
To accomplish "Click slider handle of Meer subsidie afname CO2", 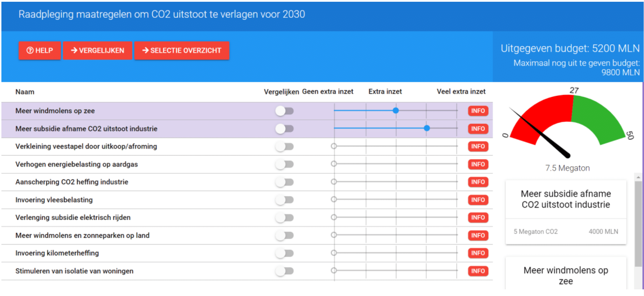I will 427,128.
